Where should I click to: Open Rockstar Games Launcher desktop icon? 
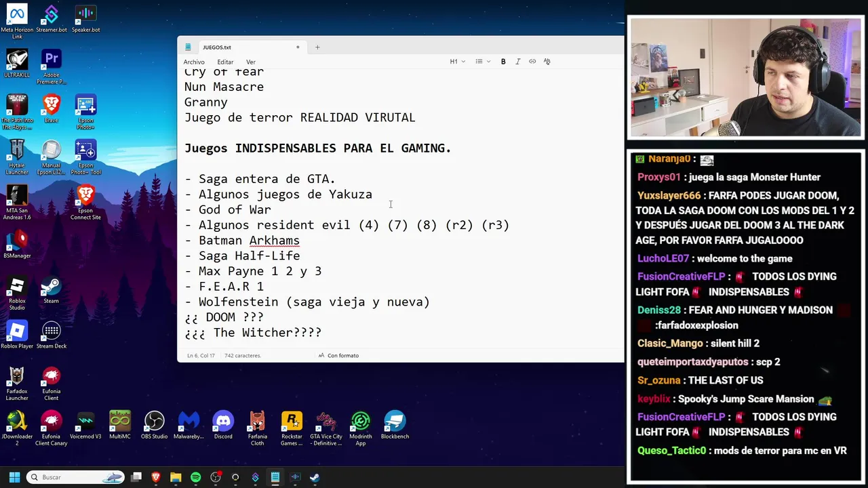coord(292,429)
